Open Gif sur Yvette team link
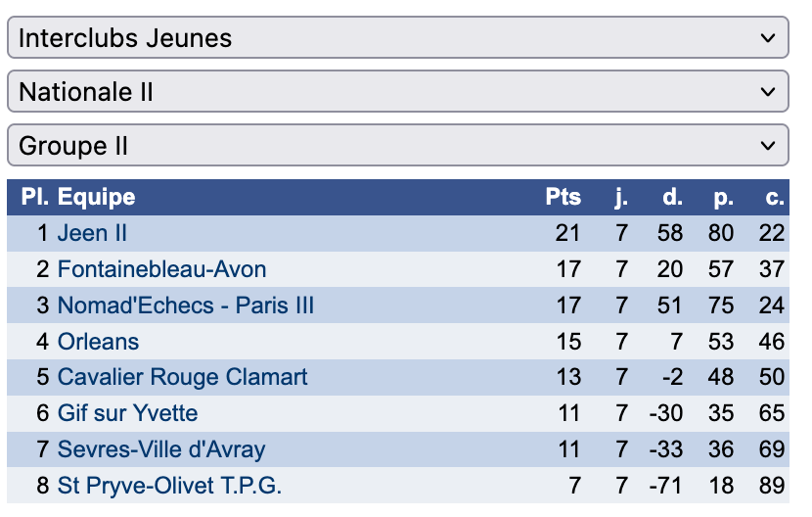 click(x=127, y=413)
